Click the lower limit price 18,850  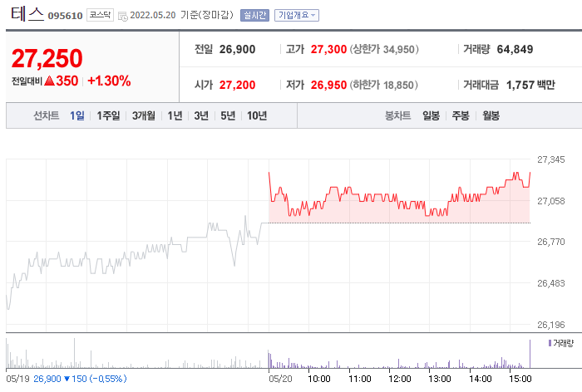tap(398, 85)
